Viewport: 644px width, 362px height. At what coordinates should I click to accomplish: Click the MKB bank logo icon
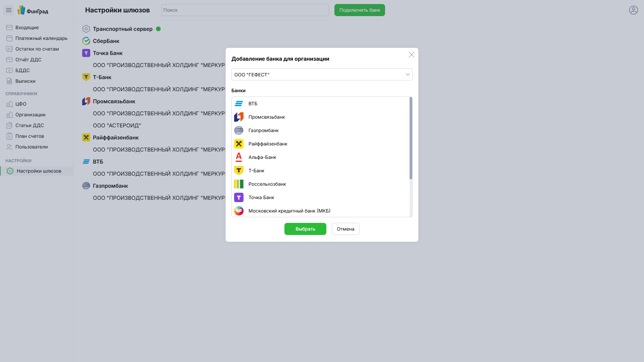[x=239, y=211]
